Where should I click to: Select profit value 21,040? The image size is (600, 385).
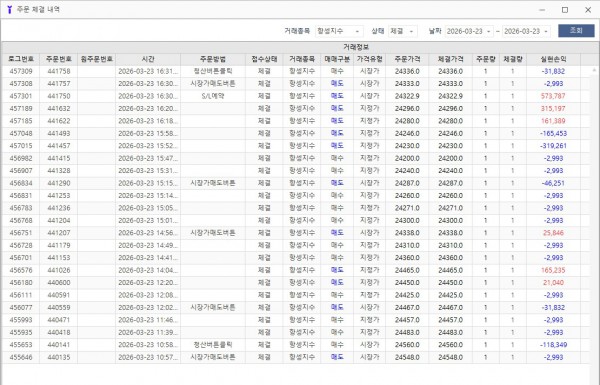pos(553,282)
